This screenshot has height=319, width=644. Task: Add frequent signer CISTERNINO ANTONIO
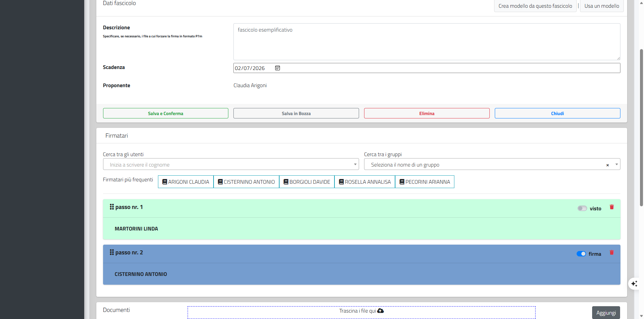pyautogui.click(x=246, y=182)
